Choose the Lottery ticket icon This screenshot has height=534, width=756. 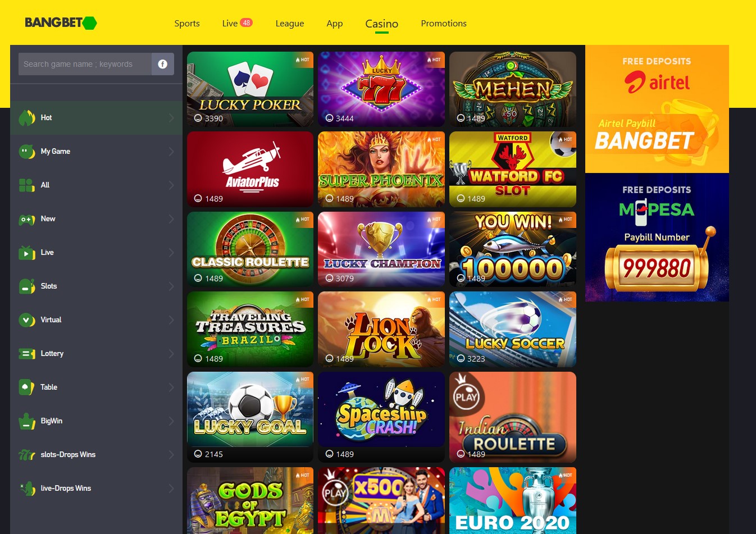[27, 354]
